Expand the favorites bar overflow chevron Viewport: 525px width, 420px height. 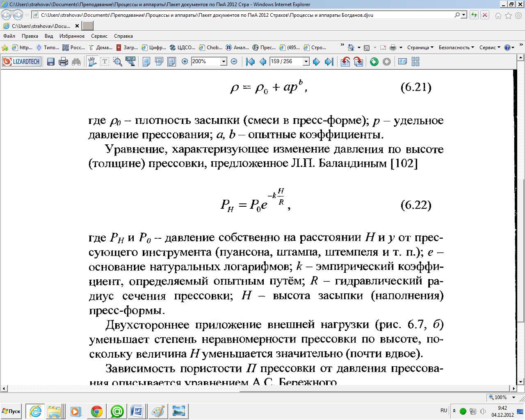(342, 45)
